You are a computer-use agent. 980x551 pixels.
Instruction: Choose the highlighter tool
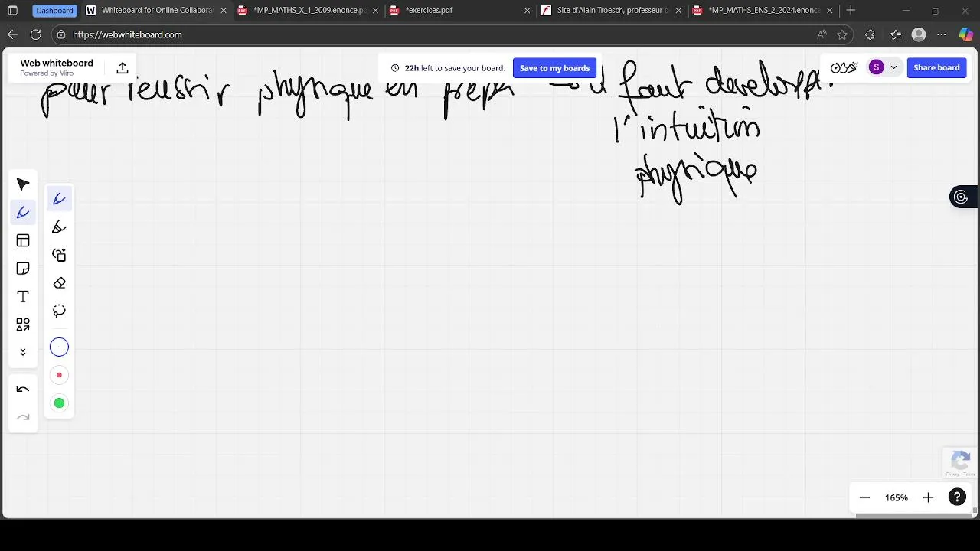[59, 227]
